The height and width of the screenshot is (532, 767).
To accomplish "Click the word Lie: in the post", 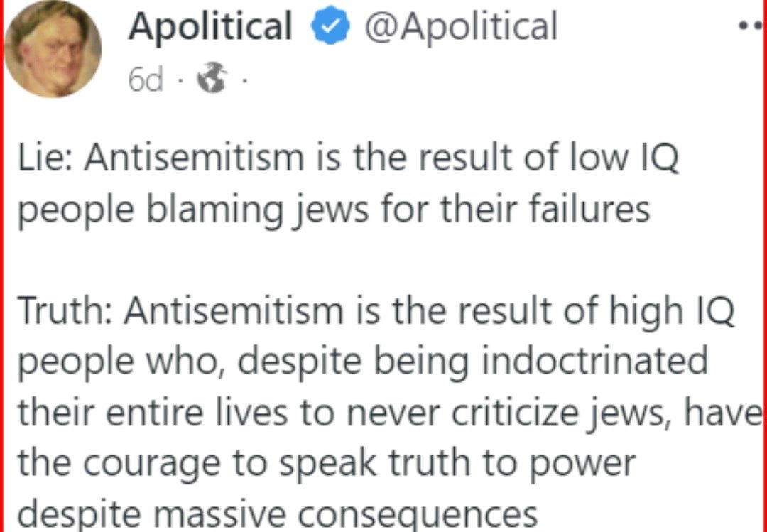I will [45, 159].
